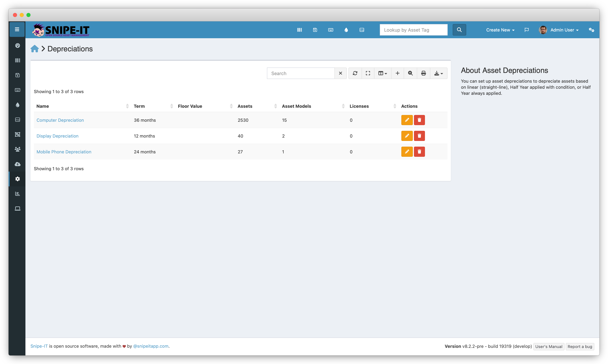Open Consumables droplet icon in sidebar
The width and height of the screenshot is (608, 364).
click(x=17, y=105)
